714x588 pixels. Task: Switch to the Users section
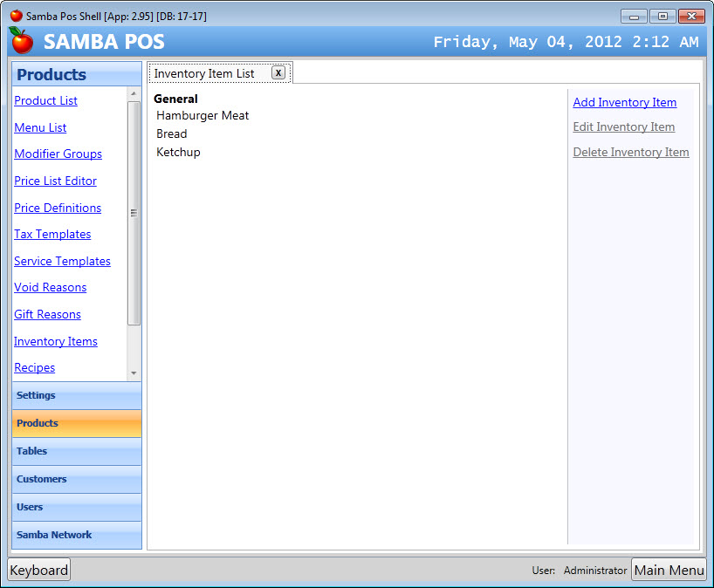point(77,507)
